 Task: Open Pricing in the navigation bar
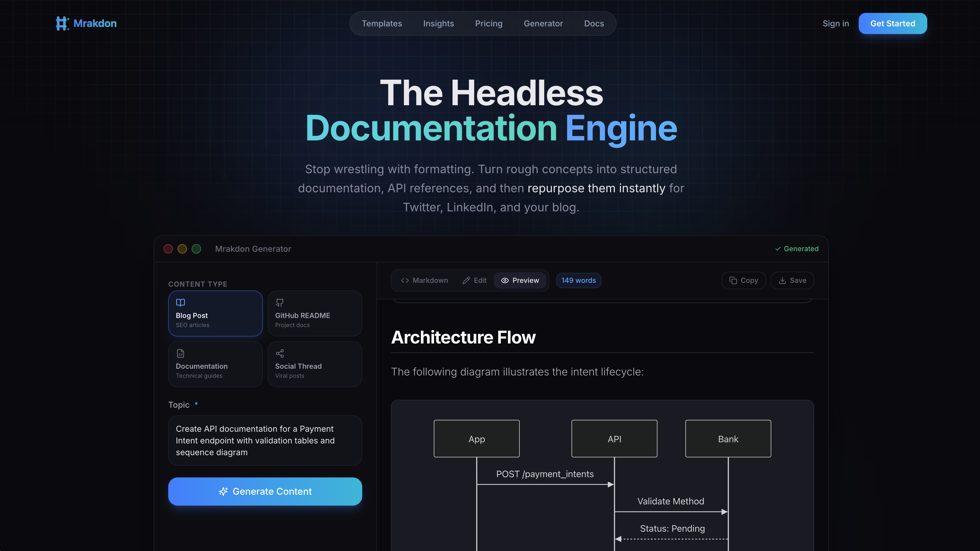(x=489, y=23)
